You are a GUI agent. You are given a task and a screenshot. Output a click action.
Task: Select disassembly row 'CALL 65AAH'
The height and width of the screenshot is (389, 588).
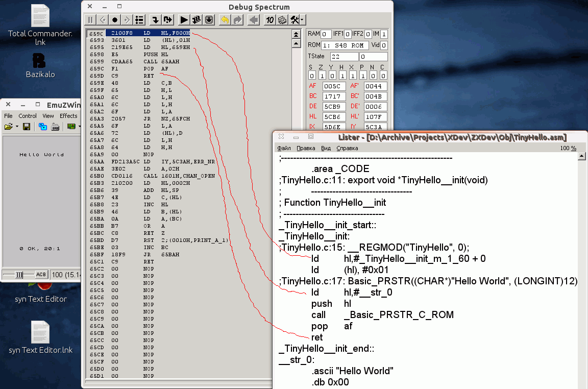(189, 62)
